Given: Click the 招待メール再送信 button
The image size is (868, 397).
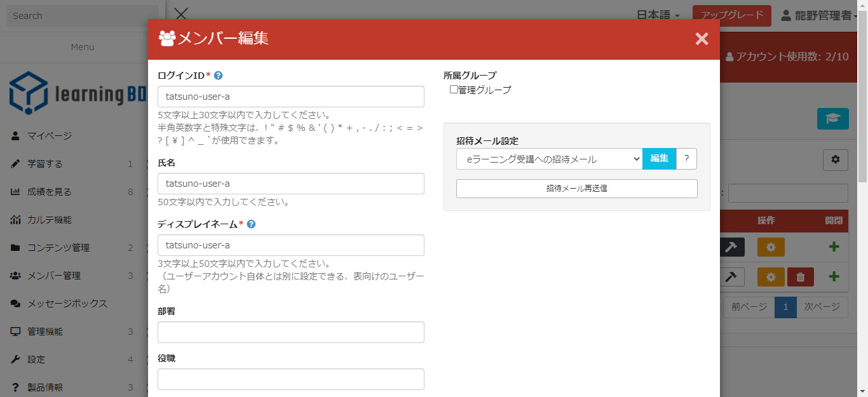Looking at the screenshot, I should point(576,189).
